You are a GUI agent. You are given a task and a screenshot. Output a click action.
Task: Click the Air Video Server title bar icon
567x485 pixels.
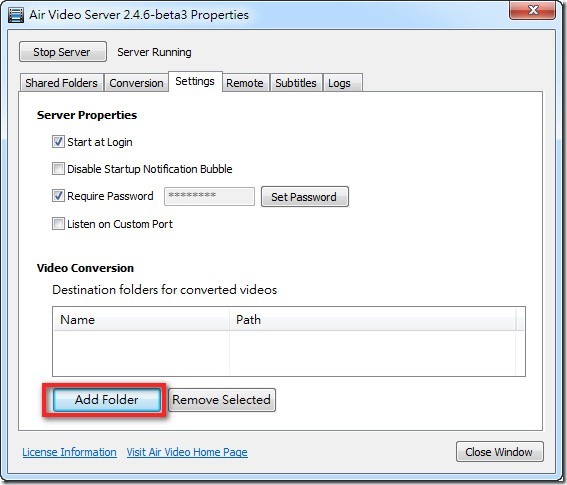click(16, 15)
